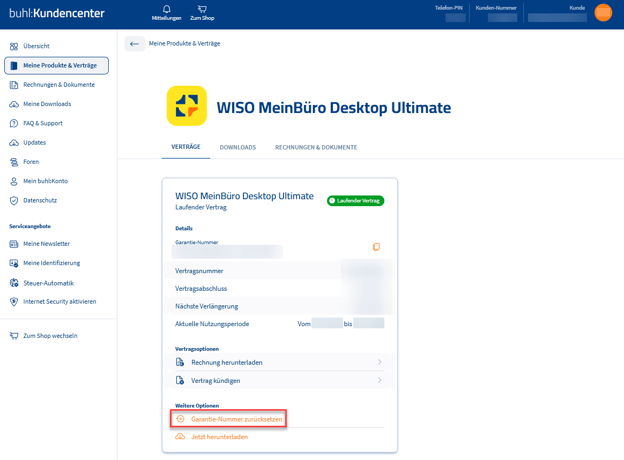Image resolution: width=624 pixels, height=460 pixels.
Task: Open Meine Downloads in sidebar
Action: 46,104
